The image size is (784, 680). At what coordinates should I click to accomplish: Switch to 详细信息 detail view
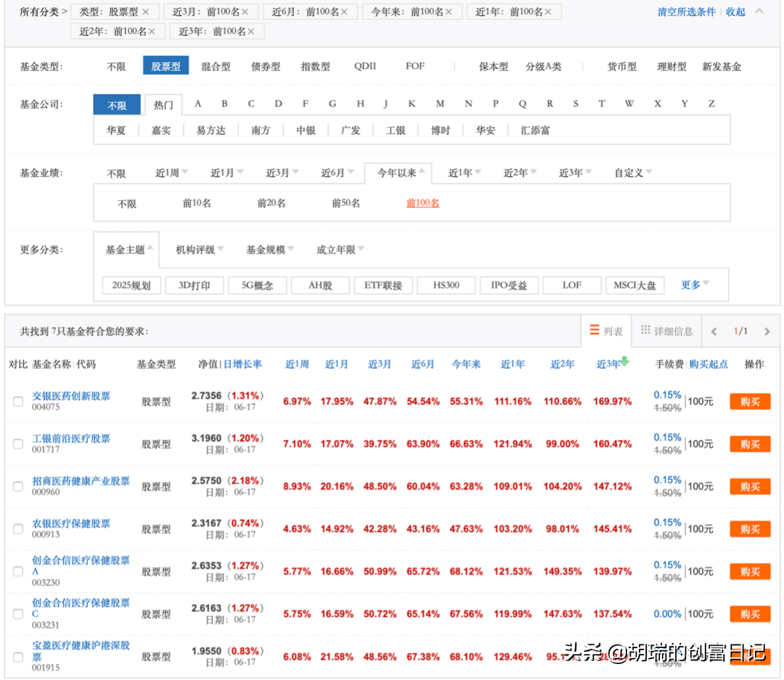tap(666, 331)
